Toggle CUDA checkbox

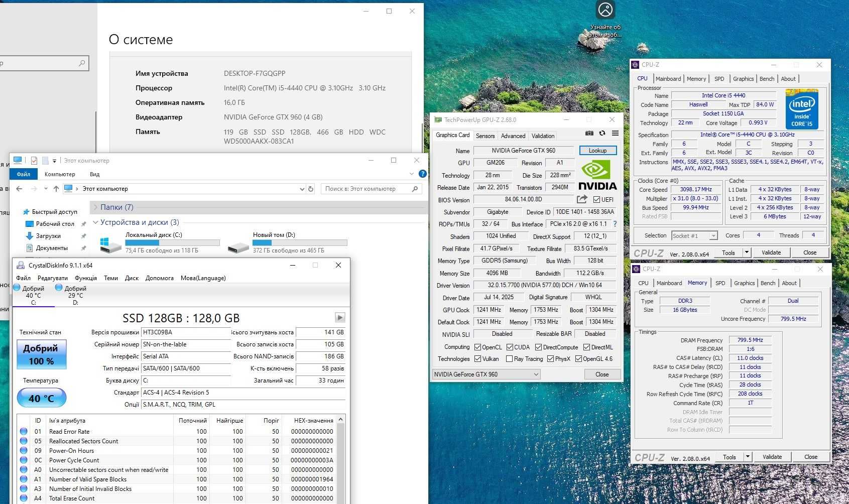coord(510,347)
